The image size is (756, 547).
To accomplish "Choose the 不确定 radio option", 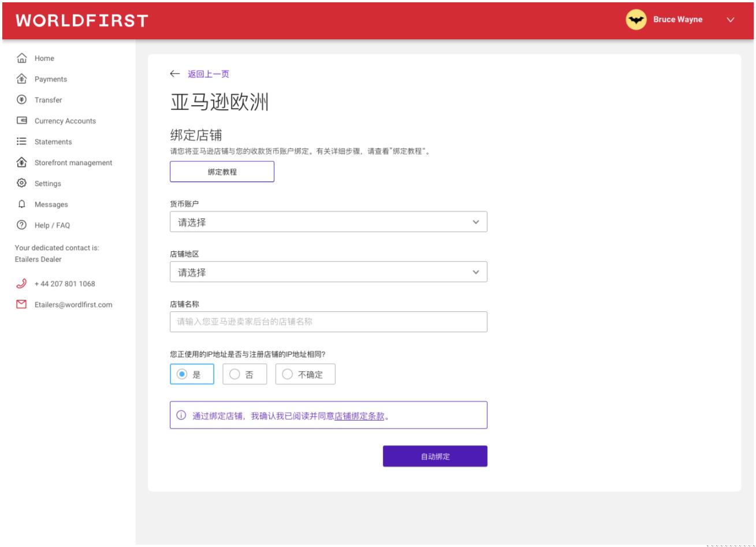I will pos(287,374).
